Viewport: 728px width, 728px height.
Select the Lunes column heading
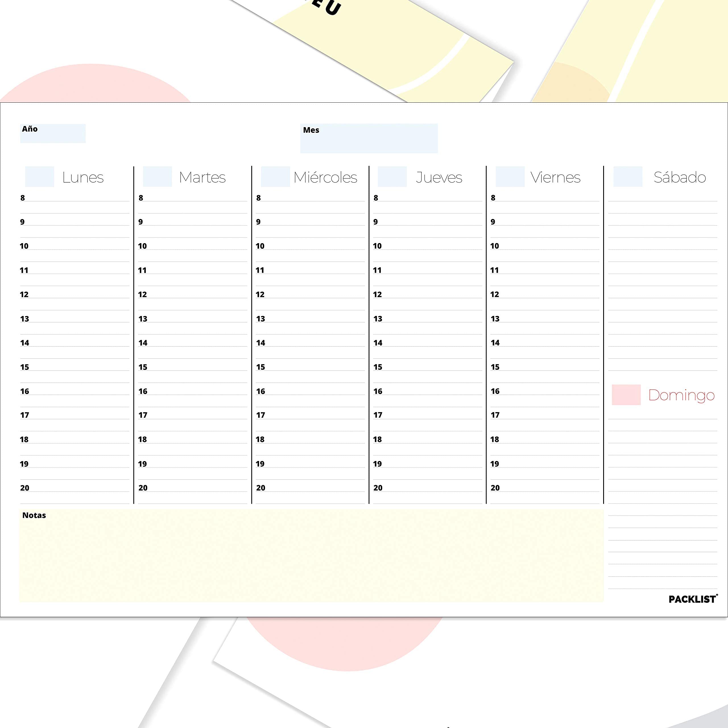[83, 177]
